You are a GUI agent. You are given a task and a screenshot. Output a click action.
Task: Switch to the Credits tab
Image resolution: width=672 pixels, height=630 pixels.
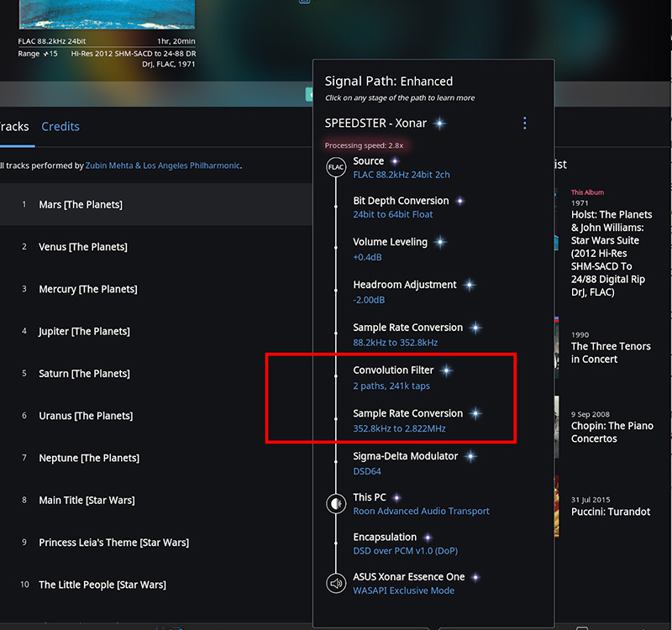point(60,127)
